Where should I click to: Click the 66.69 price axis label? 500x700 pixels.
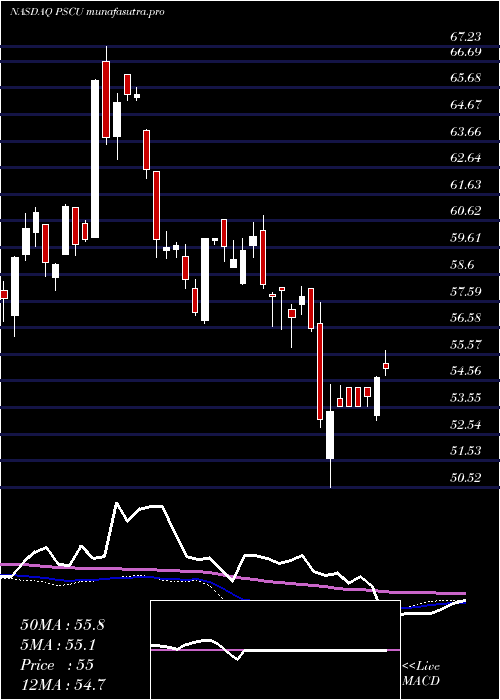click(465, 52)
